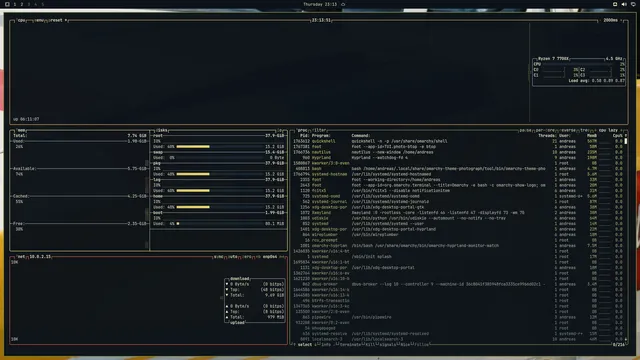Select the dbus-broker process row
Image resolution: width=640 pixels, height=360 pixels.
[x=458, y=284]
